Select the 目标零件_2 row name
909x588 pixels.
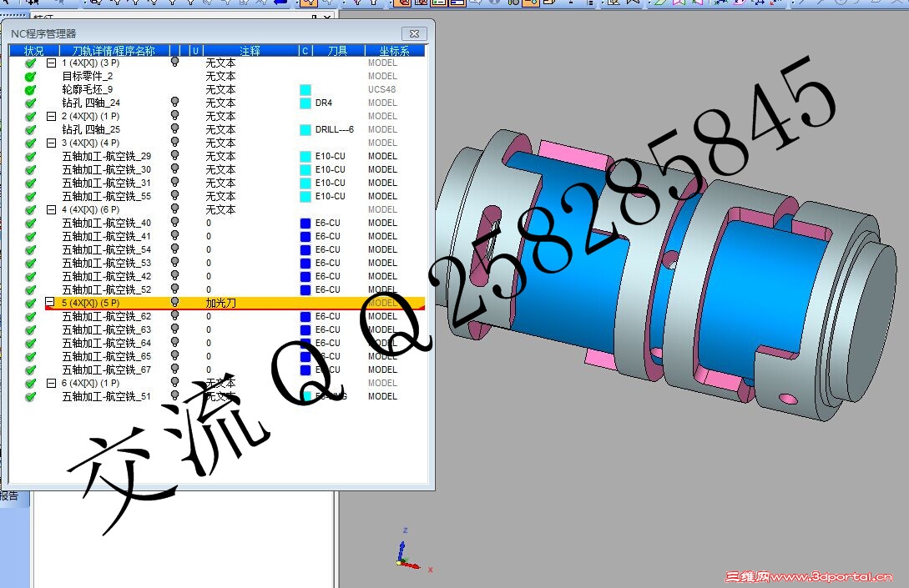point(88,77)
